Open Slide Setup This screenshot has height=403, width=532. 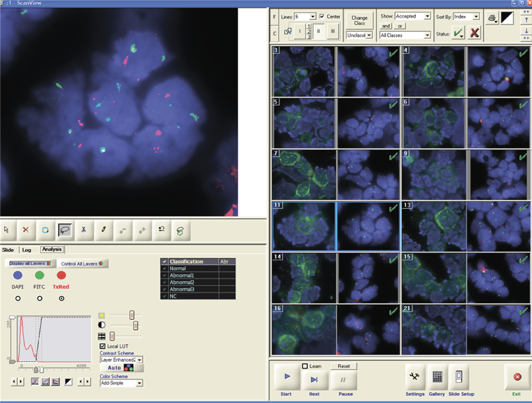click(458, 377)
